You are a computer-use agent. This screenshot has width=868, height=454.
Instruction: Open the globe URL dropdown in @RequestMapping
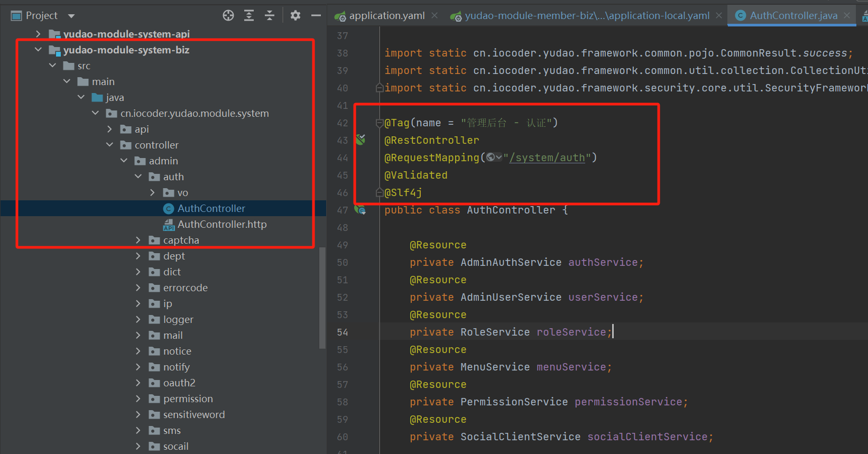point(494,157)
